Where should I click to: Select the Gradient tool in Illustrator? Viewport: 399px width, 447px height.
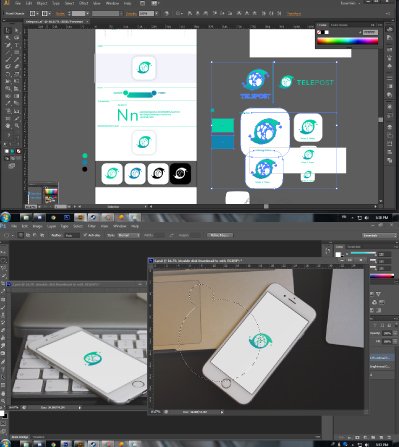[16, 96]
